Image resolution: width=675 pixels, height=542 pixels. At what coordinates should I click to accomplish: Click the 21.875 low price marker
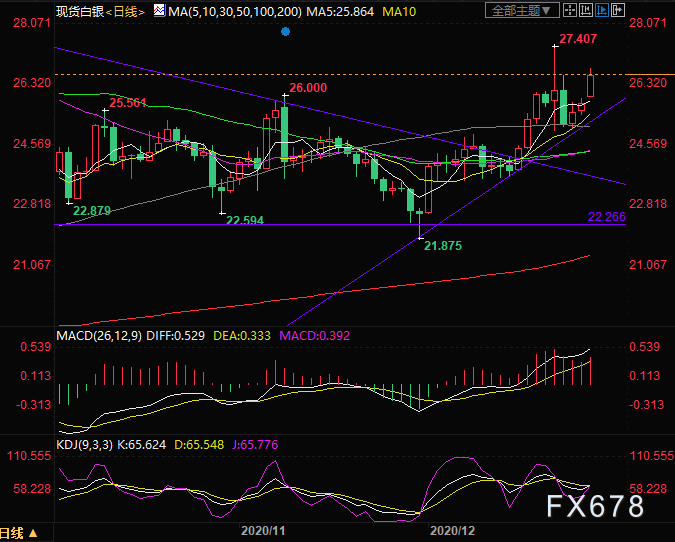pos(442,245)
